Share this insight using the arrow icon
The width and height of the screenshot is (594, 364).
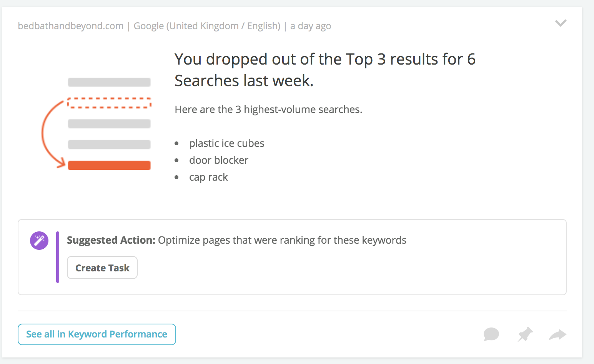558,335
